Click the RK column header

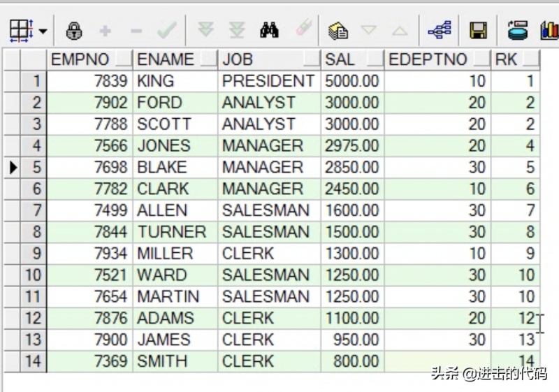pyautogui.click(x=516, y=59)
